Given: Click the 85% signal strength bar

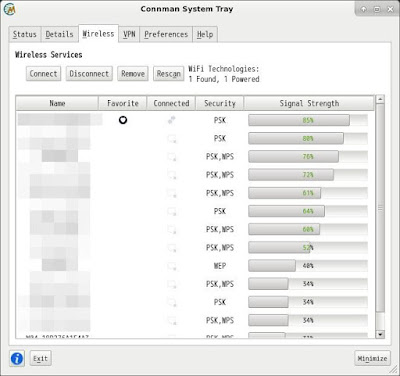Looking at the screenshot, I should coord(308,120).
